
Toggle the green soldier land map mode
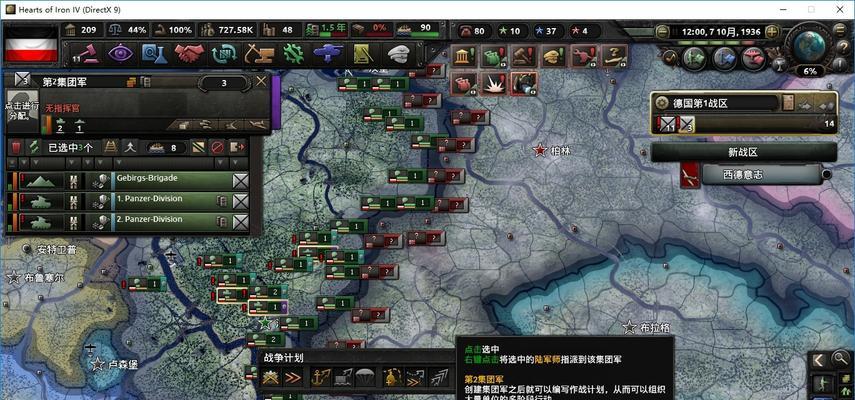click(x=695, y=56)
